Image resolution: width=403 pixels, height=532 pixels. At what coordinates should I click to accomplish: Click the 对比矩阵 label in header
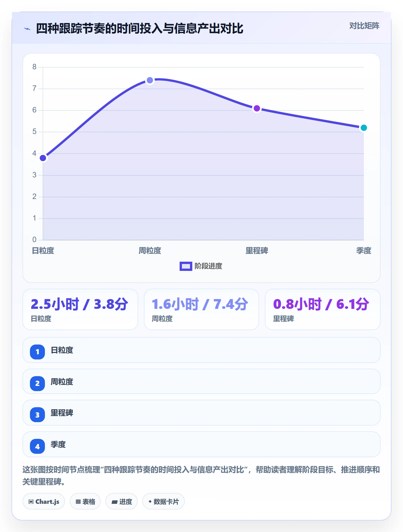[x=364, y=26]
